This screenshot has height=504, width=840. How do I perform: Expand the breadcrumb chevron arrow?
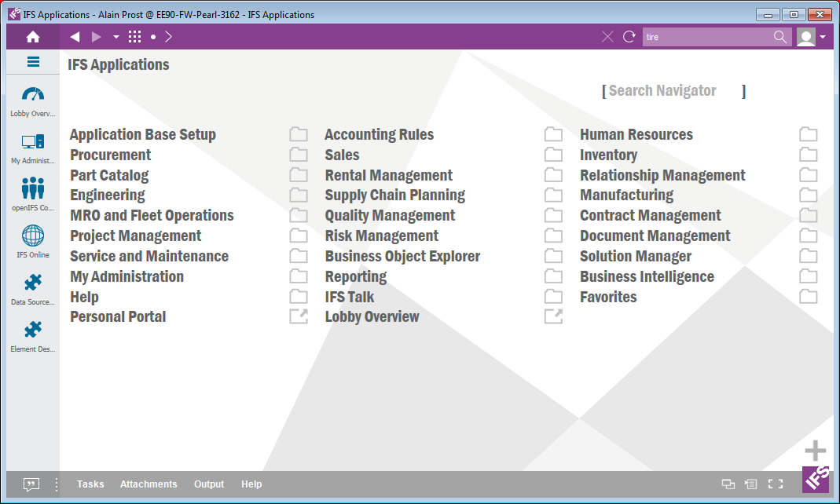pos(169,37)
